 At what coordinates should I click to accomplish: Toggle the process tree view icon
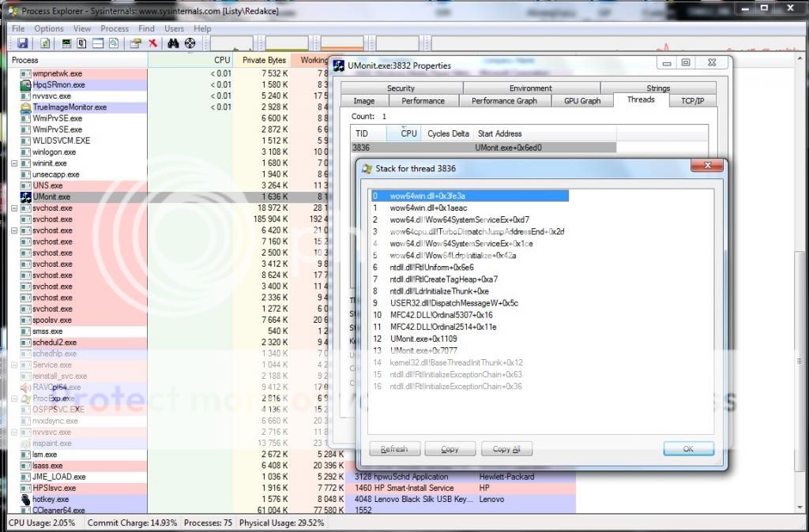81,43
